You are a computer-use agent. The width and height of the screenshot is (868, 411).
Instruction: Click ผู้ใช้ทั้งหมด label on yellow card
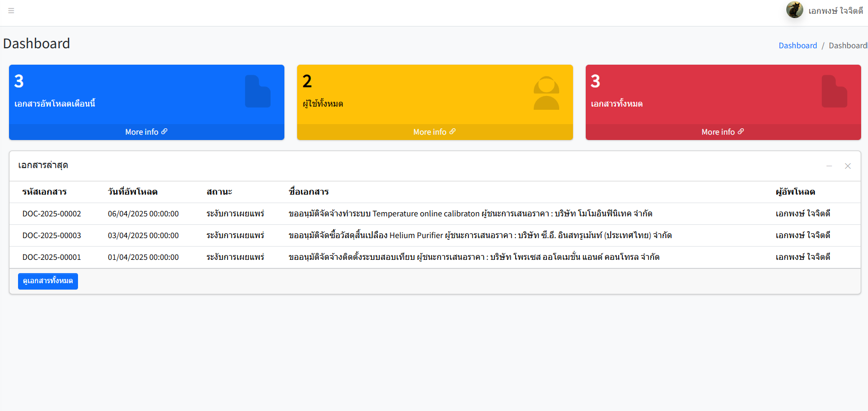pos(323,104)
